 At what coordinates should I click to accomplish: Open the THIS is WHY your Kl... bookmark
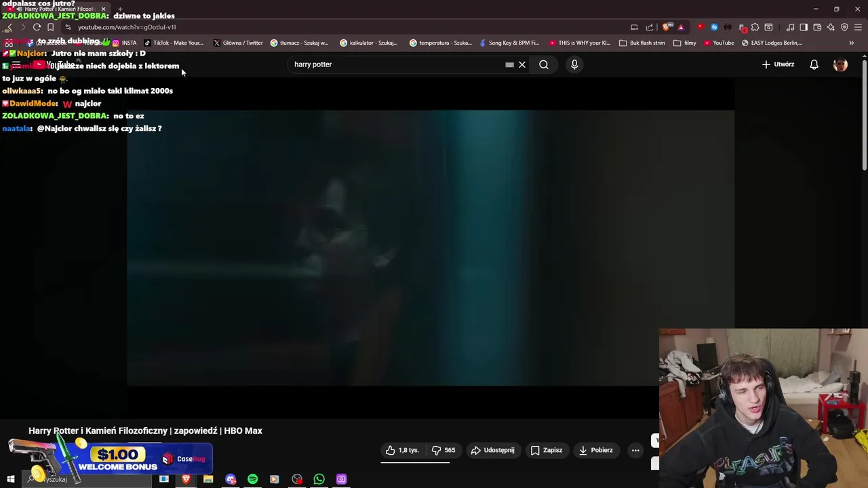580,43
